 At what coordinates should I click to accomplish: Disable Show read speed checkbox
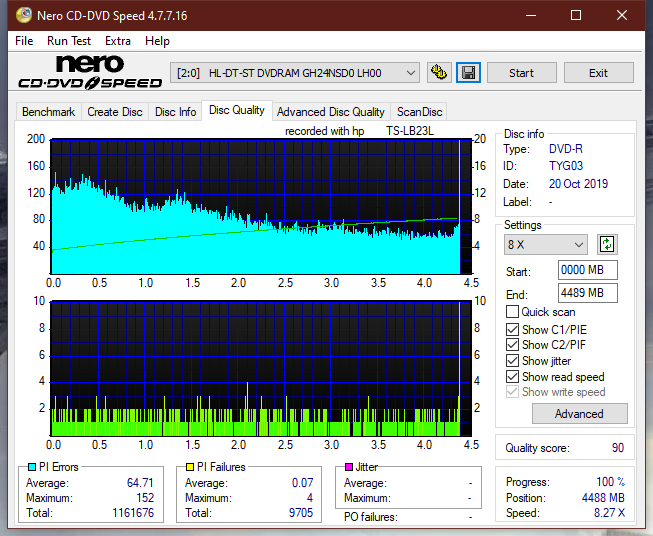(512, 376)
